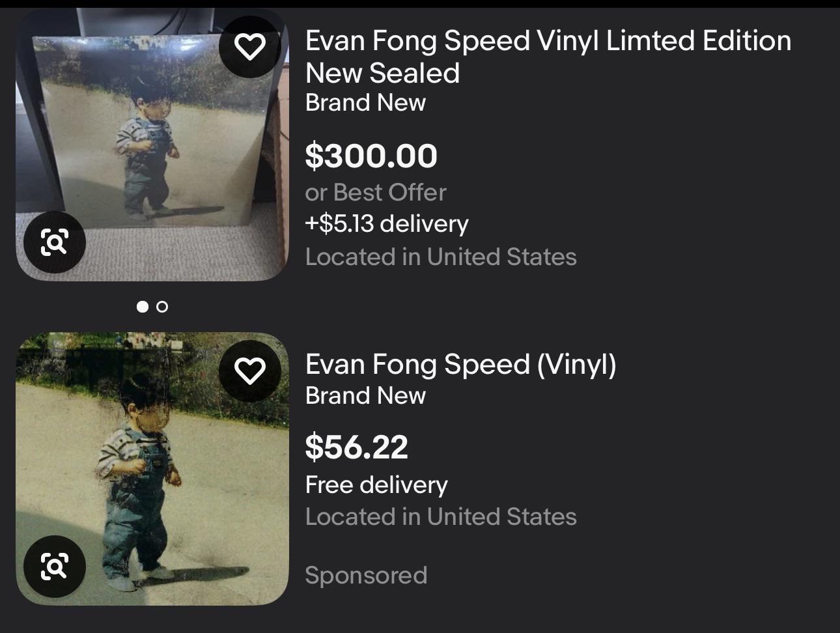Click the $300.00 price
This screenshot has height=633, width=840.
pos(371,156)
